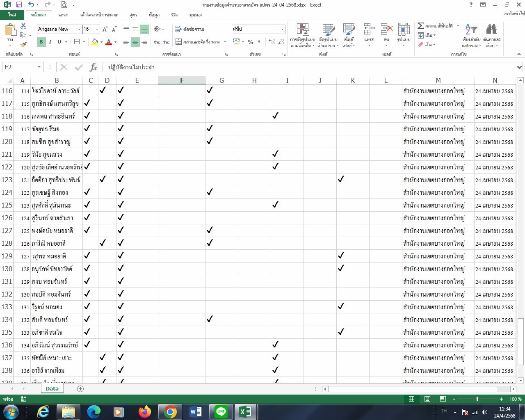
Task: Increase indent icon
Action: click(x=166, y=42)
